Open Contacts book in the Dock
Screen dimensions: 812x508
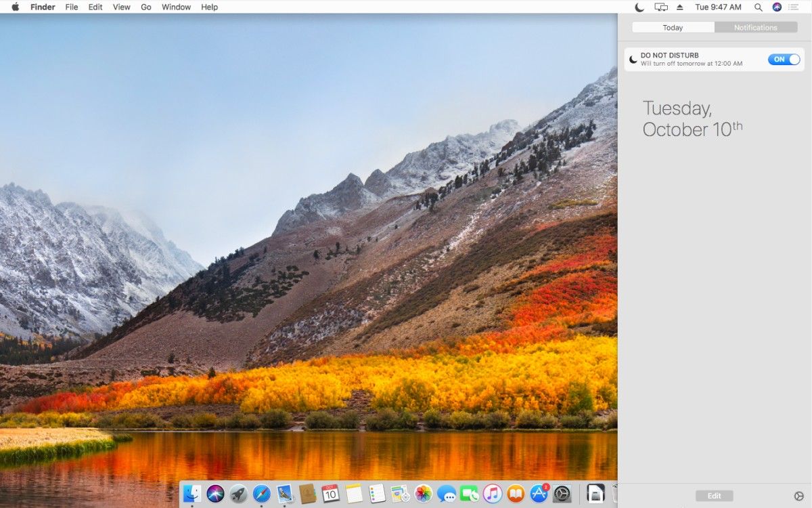(308, 494)
